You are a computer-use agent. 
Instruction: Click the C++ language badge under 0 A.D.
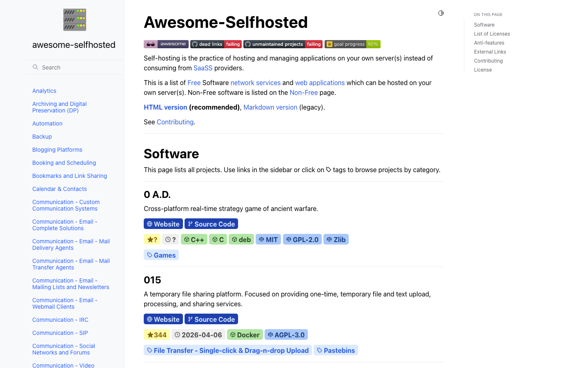(194, 239)
